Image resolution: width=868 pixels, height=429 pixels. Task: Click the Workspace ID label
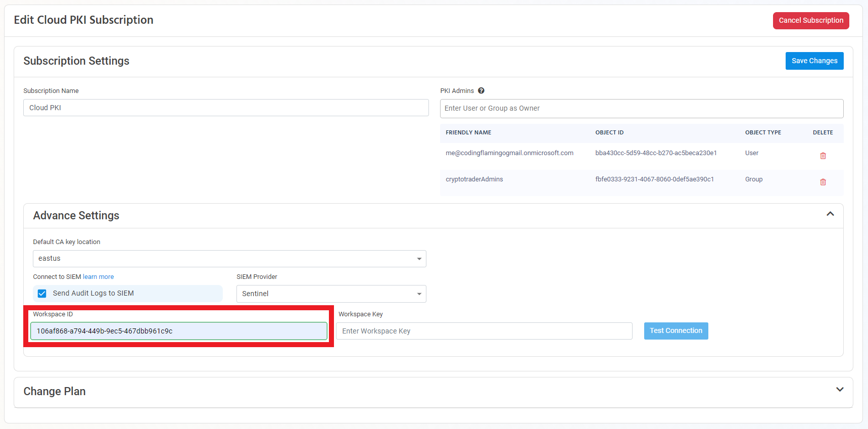click(53, 314)
